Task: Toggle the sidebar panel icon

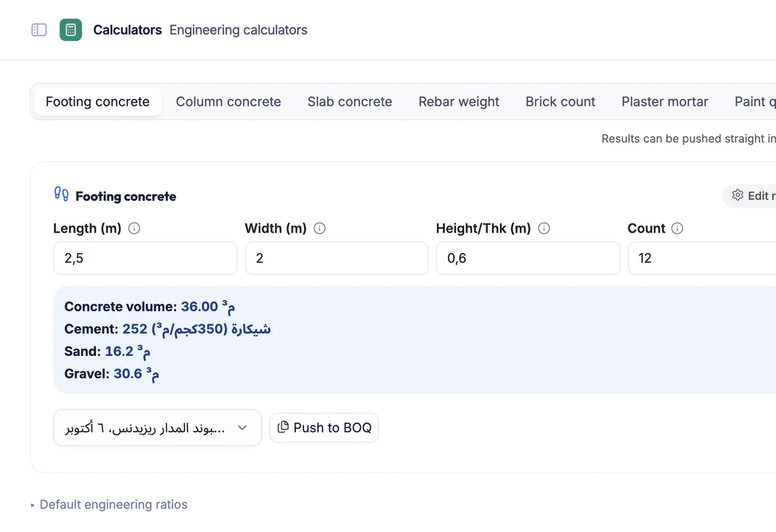Action: tap(39, 30)
